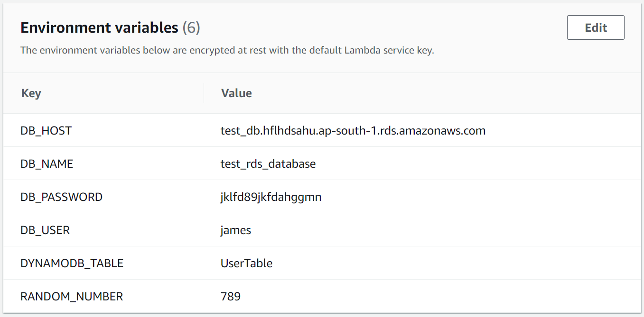
Task: Select the ap-south-1 endpoint hostname
Action: point(353,130)
